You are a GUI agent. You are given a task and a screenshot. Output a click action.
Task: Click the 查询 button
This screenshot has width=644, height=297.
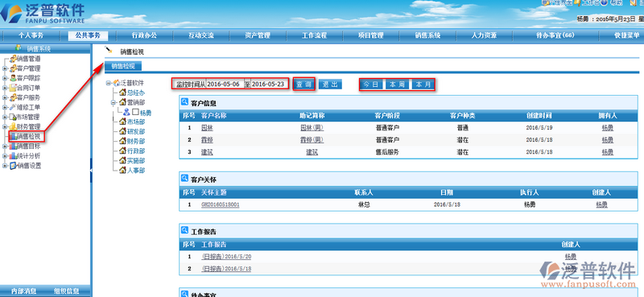pos(304,85)
